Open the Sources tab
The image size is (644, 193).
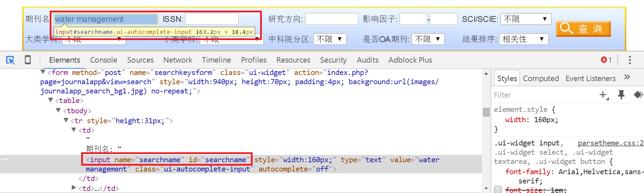coord(140,60)
